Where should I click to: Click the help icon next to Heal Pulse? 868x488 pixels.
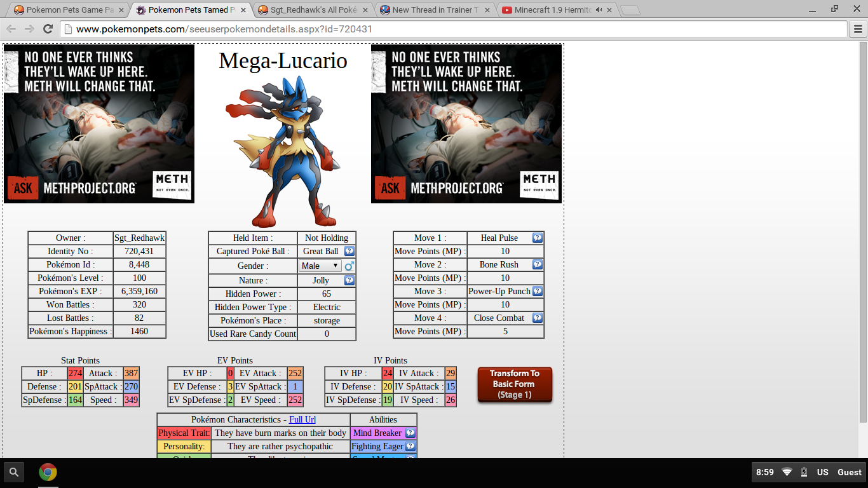pyautogui.click(x=537, y=238)
